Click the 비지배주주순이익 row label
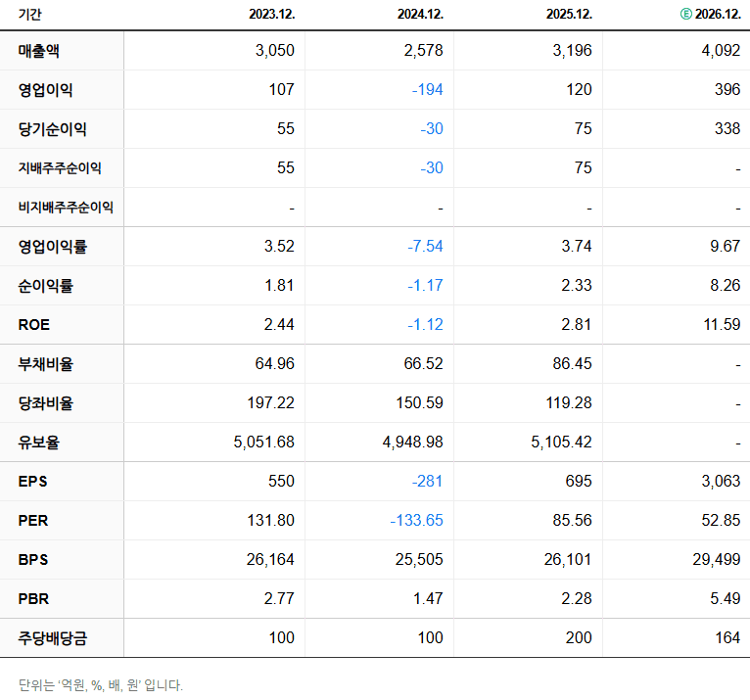The width and height of the screenshot is (750, 700). click(x=66, y=207)
